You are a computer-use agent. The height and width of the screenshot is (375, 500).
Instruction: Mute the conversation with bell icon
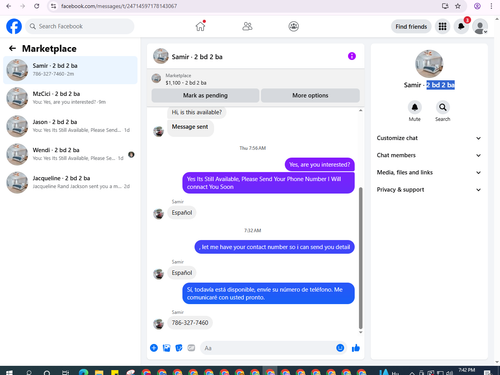415,107
